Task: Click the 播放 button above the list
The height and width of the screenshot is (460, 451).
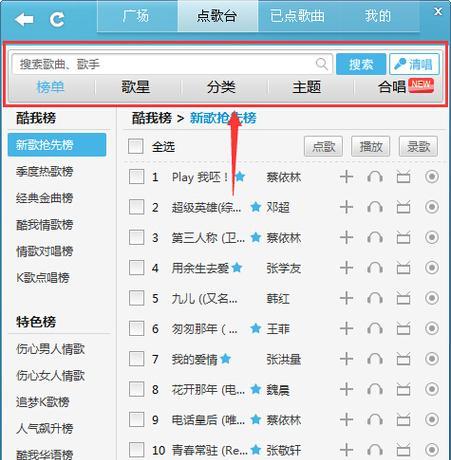Action: tap(371, 146)
